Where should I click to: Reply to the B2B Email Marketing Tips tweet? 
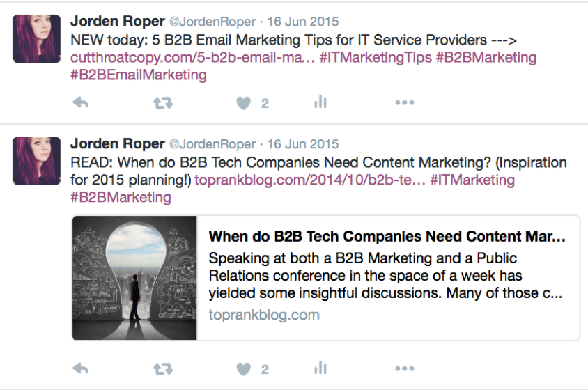(81, 102)
